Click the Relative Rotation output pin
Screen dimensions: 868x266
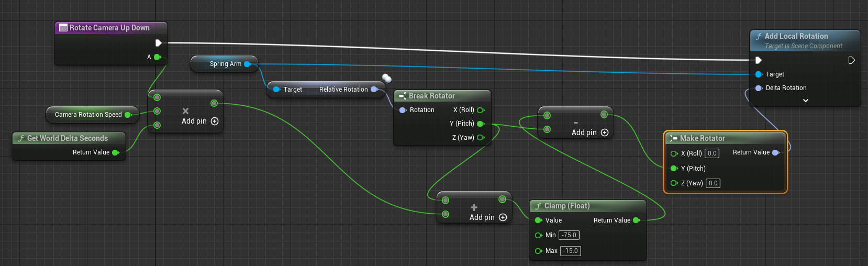374,90
